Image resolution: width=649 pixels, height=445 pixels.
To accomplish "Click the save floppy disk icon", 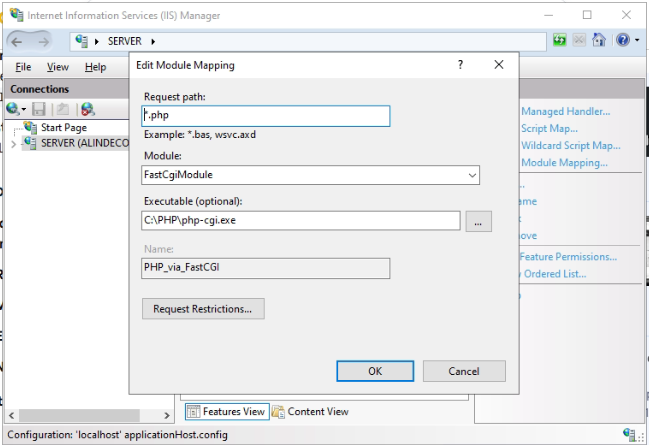I will coord(39,109).
